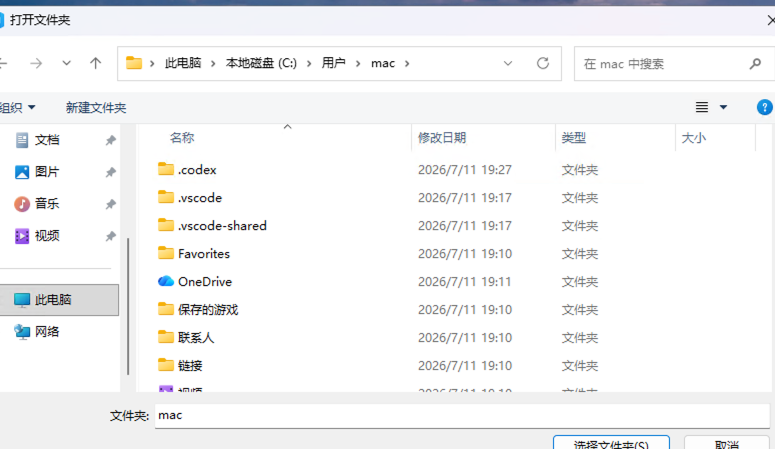Click the search magnifier icon

[x=755, y=64]
